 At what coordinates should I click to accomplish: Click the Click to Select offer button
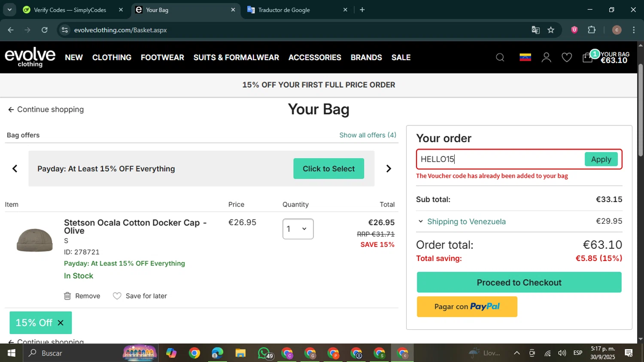point(328,169)
